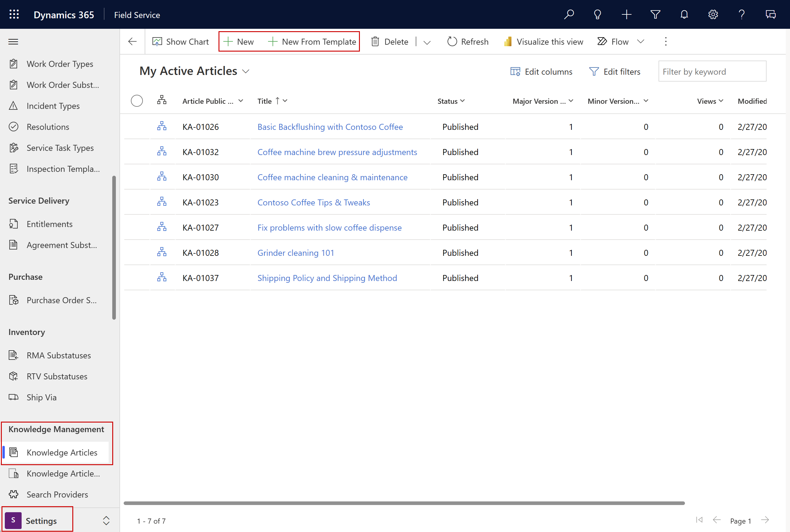Select the Knowledge Articles sidebar item
Viewport: 790px width, 532px height.
pyautogui.click(x=62, y=452)
